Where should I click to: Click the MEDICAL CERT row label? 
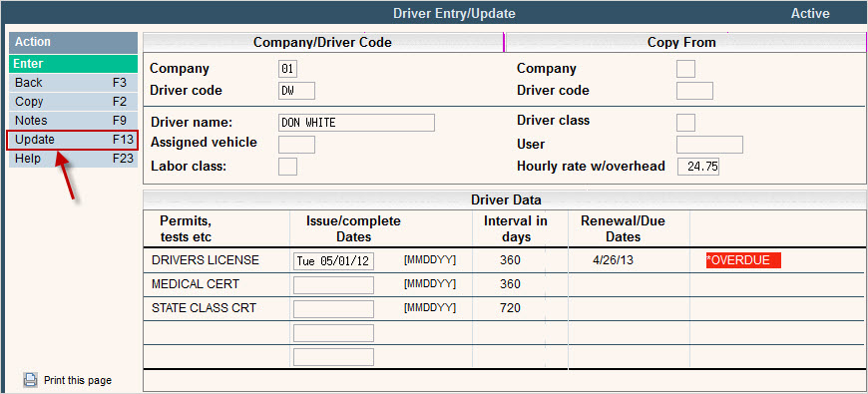[196, 284]
